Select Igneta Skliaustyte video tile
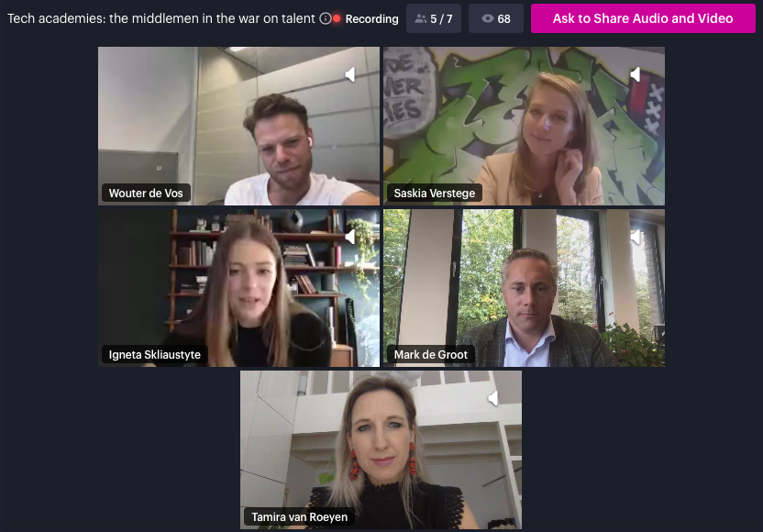763x532 pixels. pyautogui.click(x=238, y=288)
